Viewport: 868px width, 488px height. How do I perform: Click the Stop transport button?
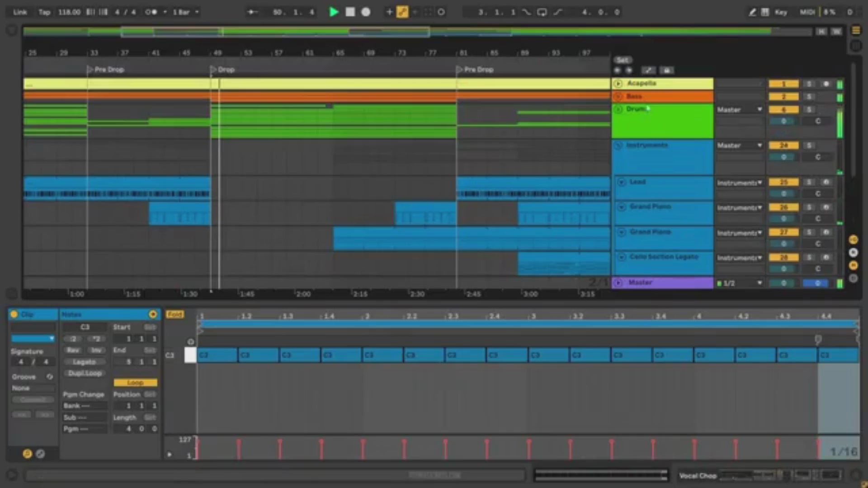point(350,12)
